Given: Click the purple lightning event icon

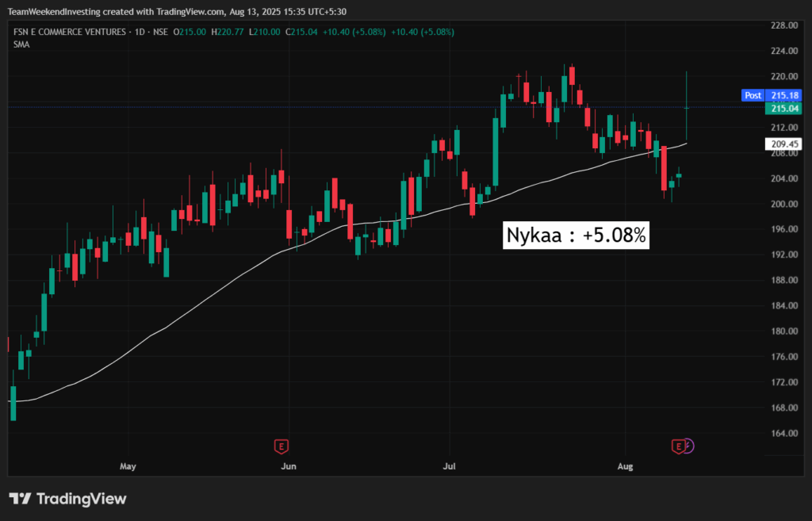Looking at the screenshot, I should click(688, 446).
